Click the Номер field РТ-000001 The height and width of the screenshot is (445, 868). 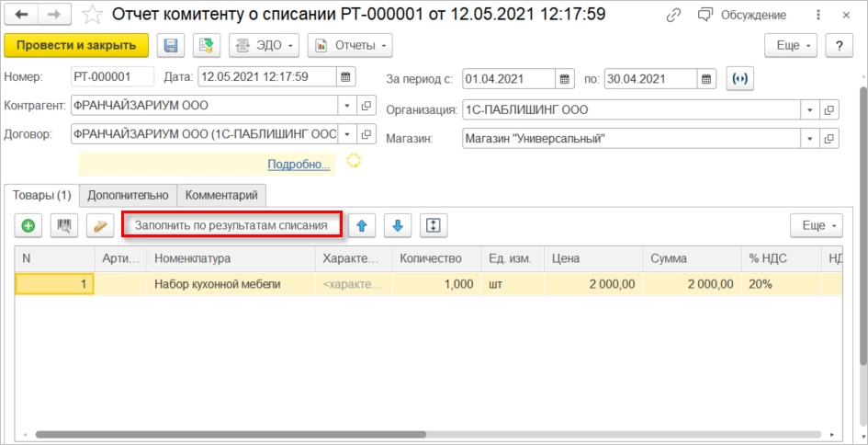point(112,77)
